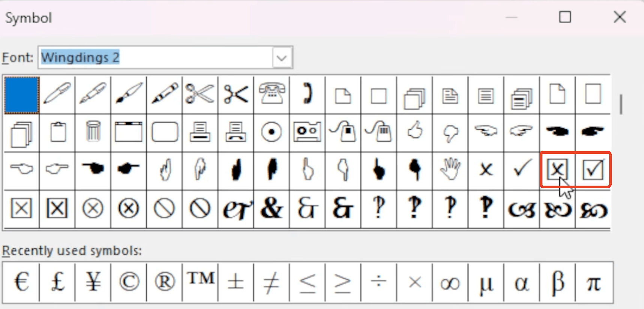Select the trash can symbol
Screen dimensions: 644x309
[93, 132]
